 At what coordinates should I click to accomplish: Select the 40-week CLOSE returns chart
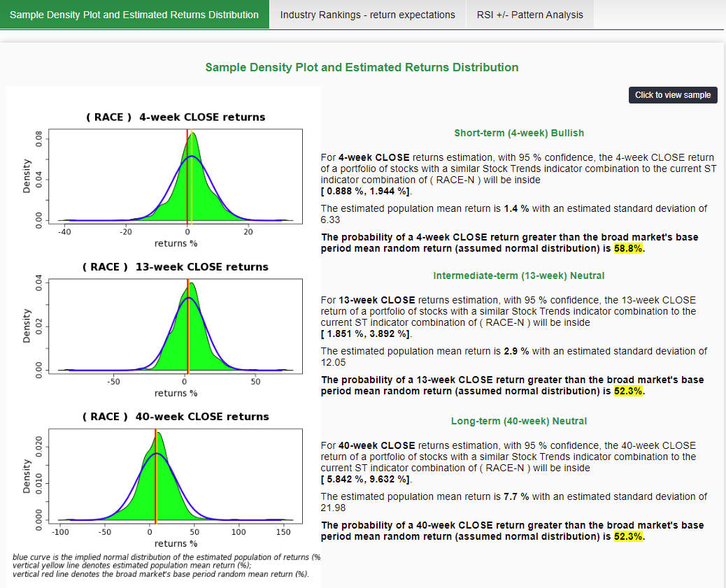pyautogui.click(x=175, y=475)
